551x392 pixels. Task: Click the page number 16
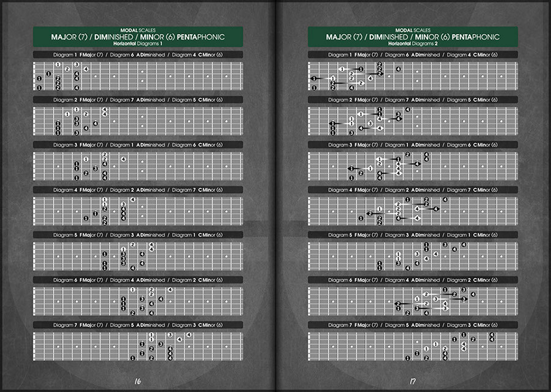(138, 381)
